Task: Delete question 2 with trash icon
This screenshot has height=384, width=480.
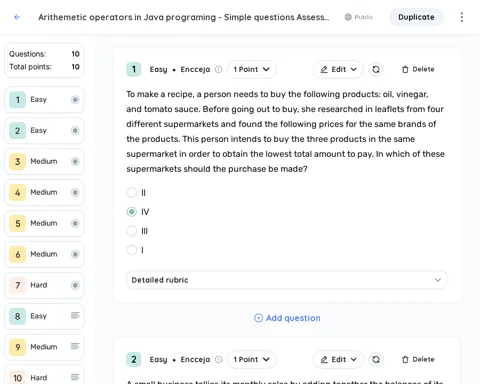Action: point(418,359)
